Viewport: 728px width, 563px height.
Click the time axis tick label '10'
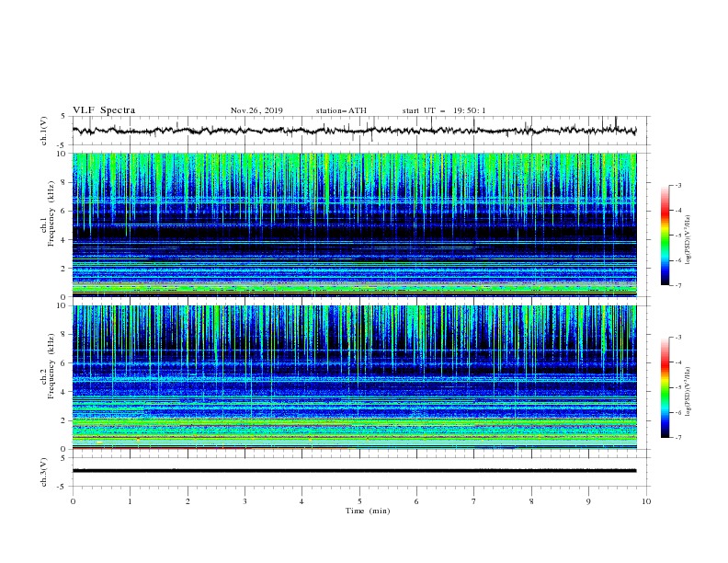point(646,501)
